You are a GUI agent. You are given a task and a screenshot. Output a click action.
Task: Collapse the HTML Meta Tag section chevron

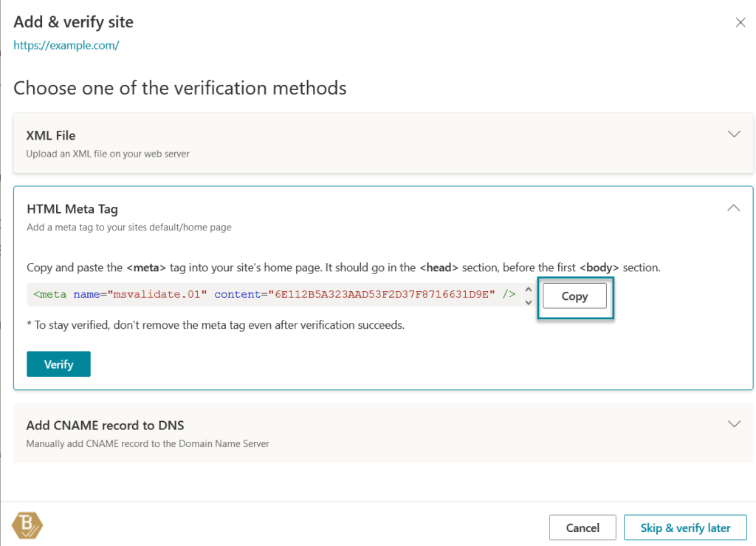point(733,208)
